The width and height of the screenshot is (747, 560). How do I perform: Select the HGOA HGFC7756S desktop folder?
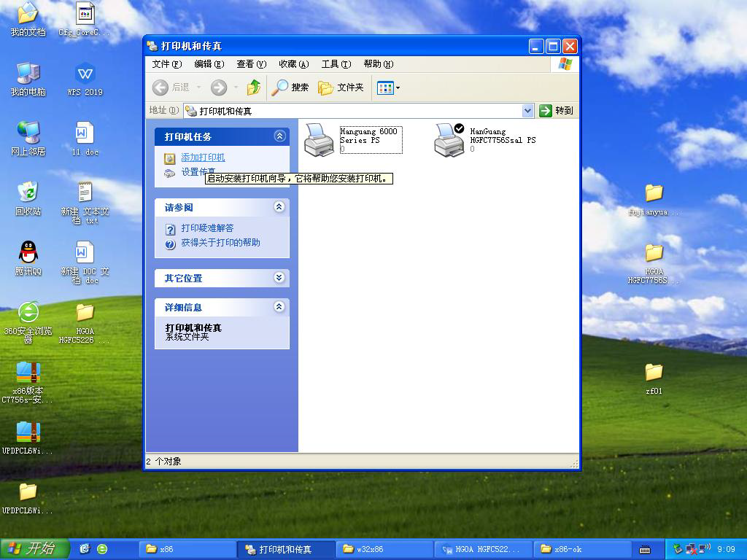tap(654, 264)
